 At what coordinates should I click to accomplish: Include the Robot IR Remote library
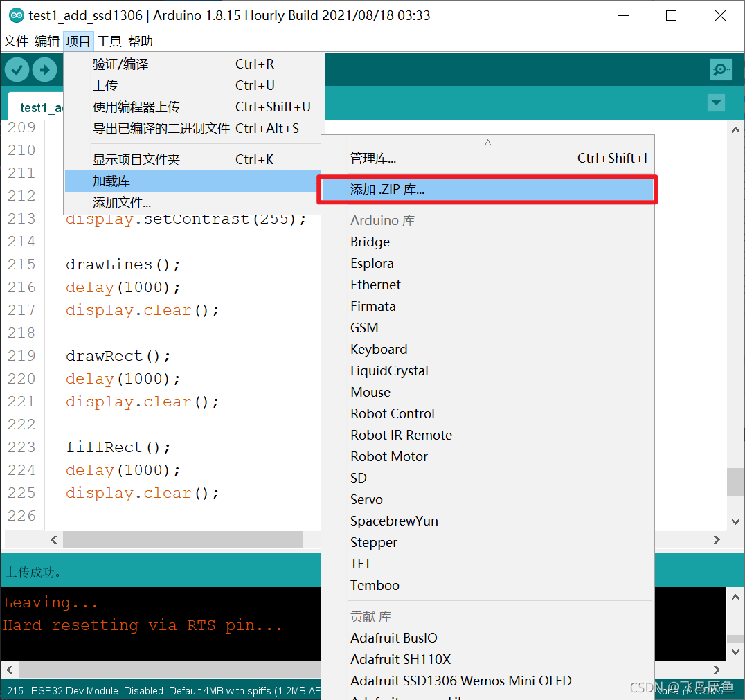pos(487,435)
